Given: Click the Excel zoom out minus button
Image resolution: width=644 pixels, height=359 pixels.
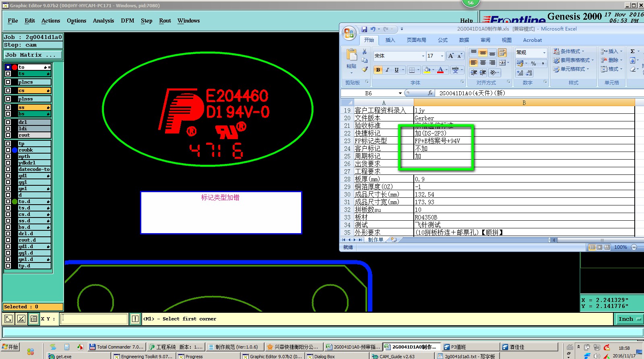Looking at the screenshot, I should (634, 247).
